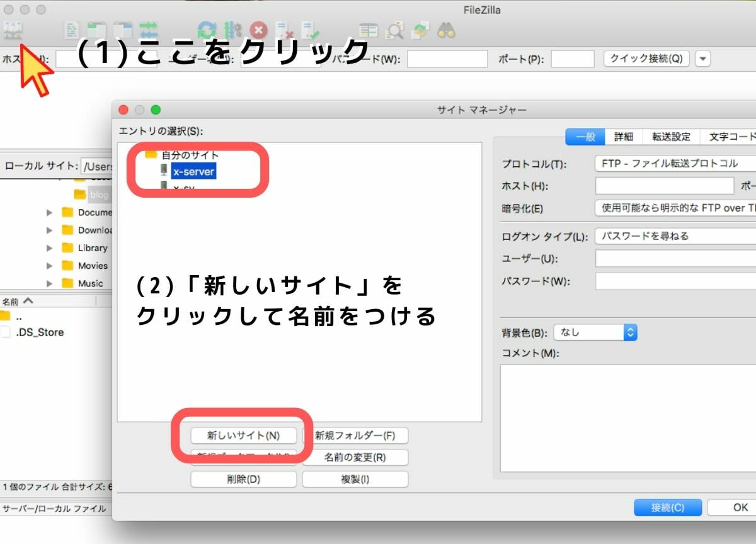Focus the quickconnect ポート(P) field
The image size is (756, 544).
[573, 59]
